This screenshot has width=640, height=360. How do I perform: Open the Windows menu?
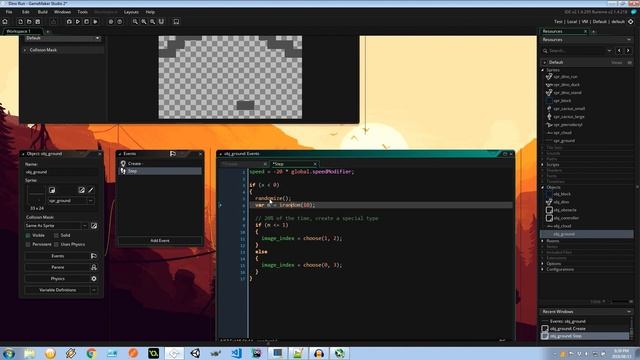coord(62,12)
